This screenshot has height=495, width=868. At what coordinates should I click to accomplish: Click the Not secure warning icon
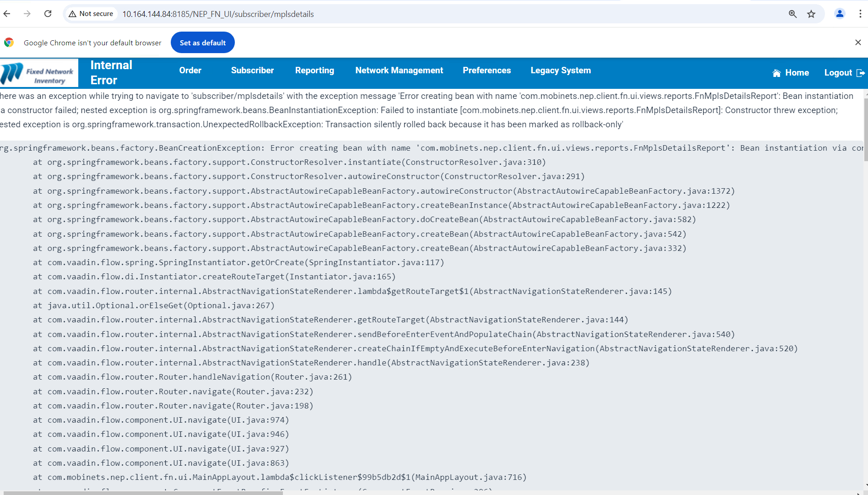point(72,14)
